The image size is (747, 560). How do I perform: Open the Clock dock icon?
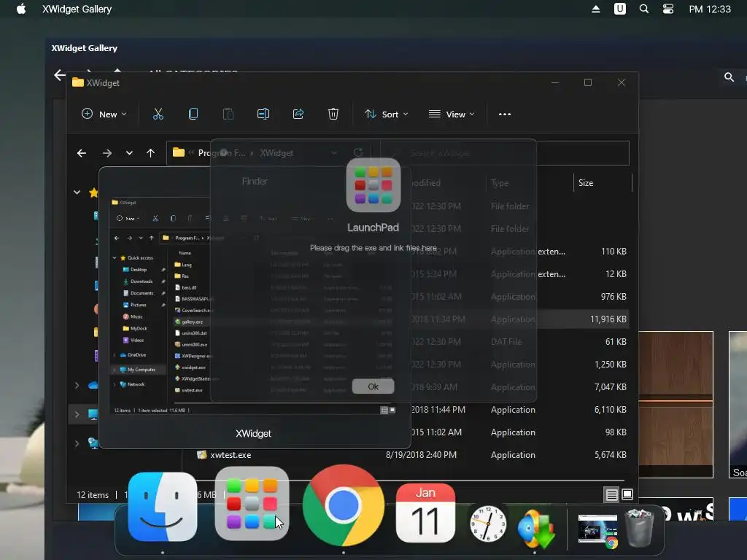click(488, 524)
